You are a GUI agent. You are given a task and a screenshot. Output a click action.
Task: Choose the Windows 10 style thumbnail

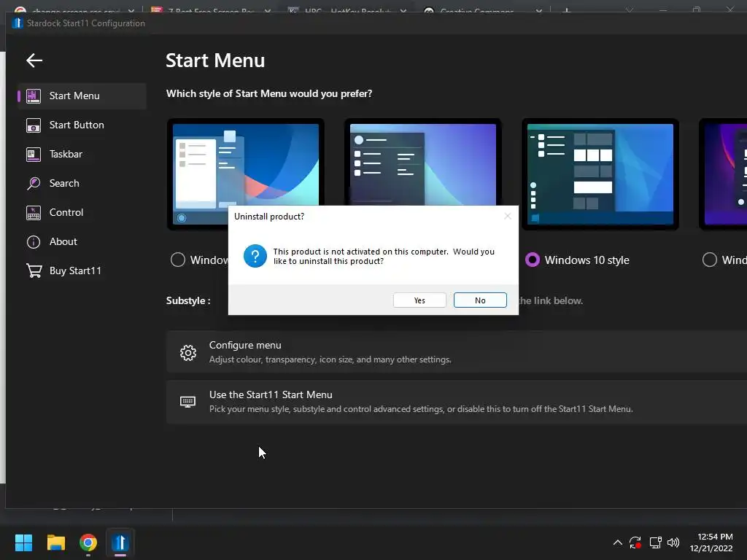pos(600,174)
